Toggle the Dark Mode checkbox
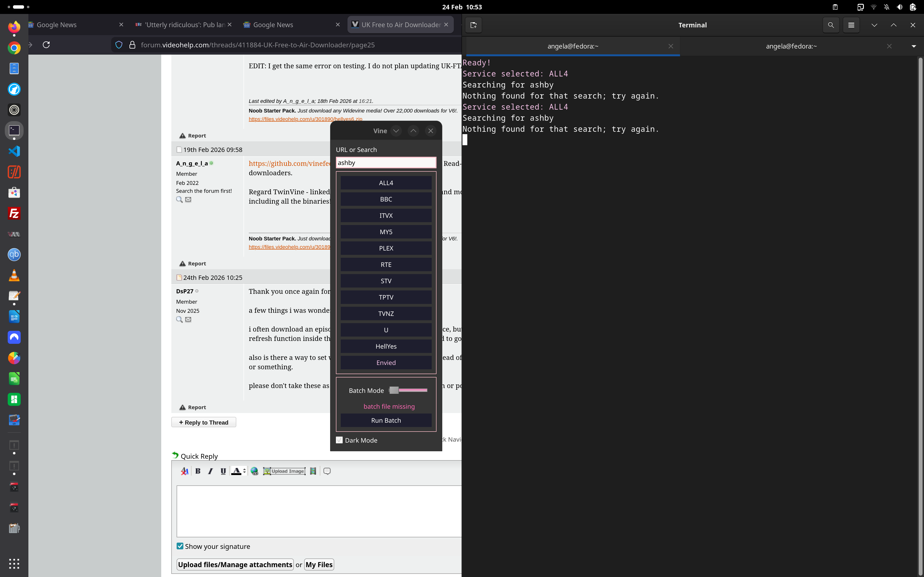 (x=339, y=440)
